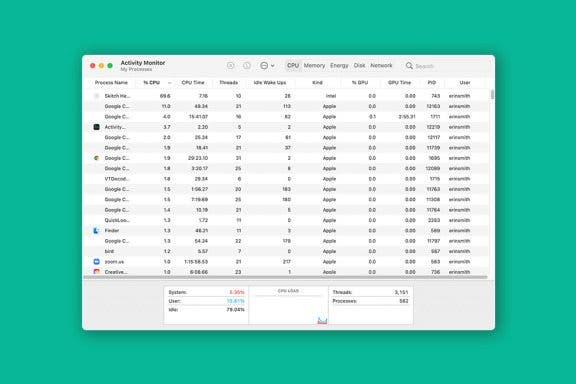576x384 pixels.
Task: Sort by the Process Name column header
Action: coord(111,83)
